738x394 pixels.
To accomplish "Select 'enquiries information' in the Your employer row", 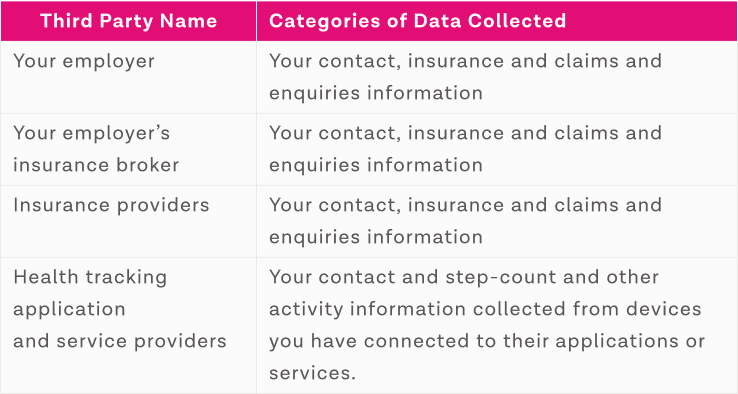I will pyautogui.click(x=376, y=93).
